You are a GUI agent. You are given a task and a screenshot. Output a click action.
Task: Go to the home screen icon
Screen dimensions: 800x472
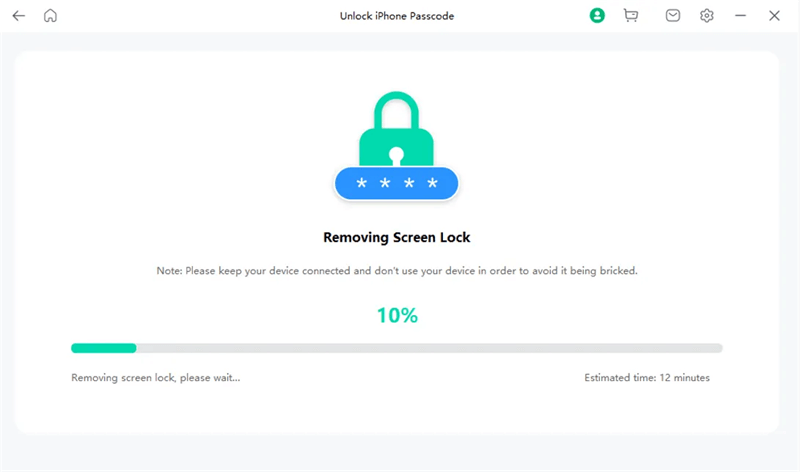coord(51,16)
